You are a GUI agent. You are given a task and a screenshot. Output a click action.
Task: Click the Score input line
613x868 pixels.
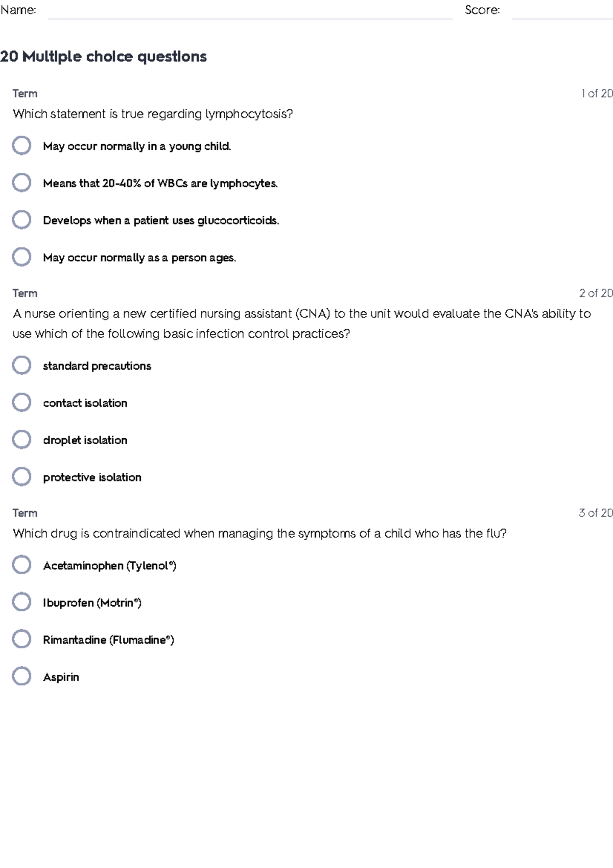(x=562, y=14)
